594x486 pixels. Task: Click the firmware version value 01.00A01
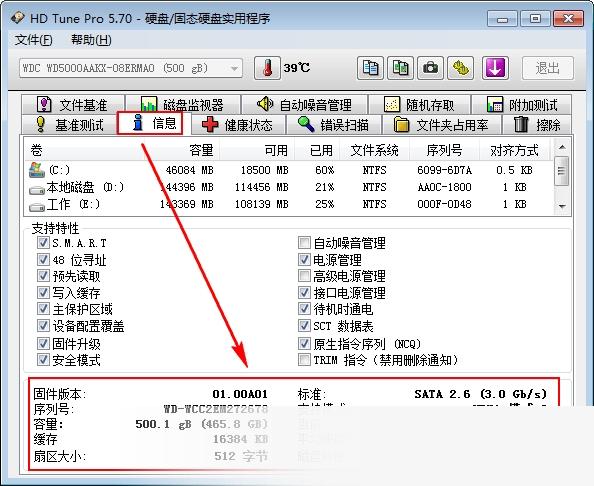click(240, 394)
